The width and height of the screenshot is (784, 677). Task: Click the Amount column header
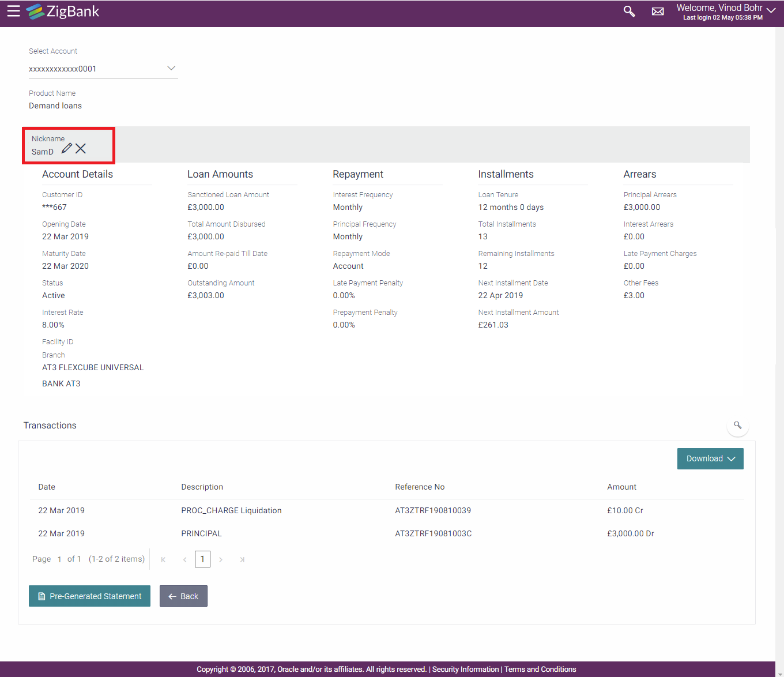(621, 487)
